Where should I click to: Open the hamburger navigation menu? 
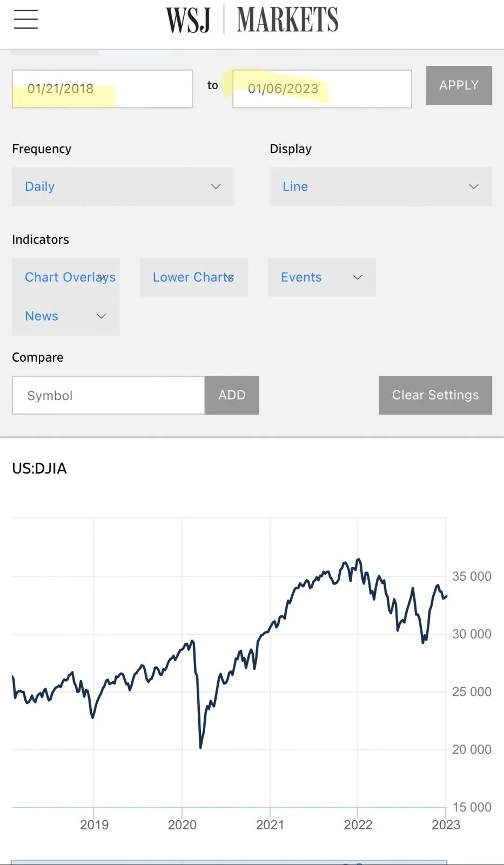(26, 19)
